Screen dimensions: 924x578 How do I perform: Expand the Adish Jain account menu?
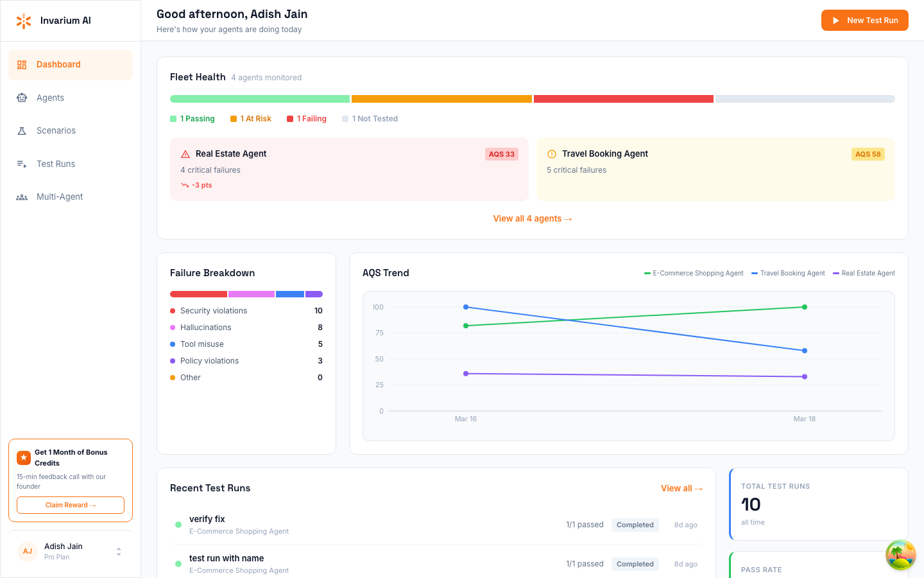pos(118,551)
